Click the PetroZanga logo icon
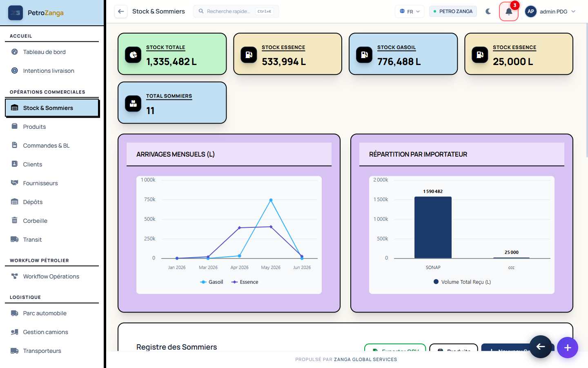Image resolution: width=588 pixels, height=368 pixels. 16,13
